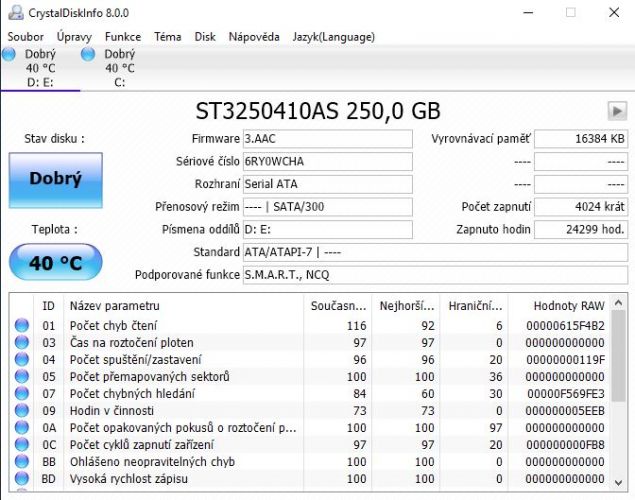The height and width of the screenshot is (500, 635).
Task: Click the status icon for attribute 0A
Action: (22, 427)
